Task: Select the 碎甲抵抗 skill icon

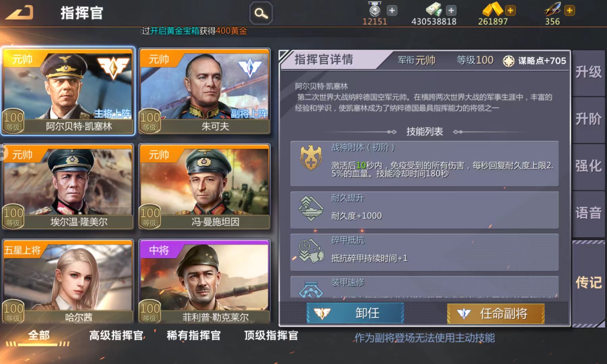Action: (311, 251)
